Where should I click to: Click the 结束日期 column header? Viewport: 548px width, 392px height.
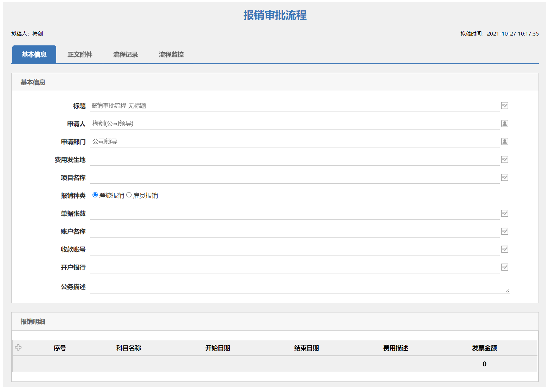click(307, 348)
